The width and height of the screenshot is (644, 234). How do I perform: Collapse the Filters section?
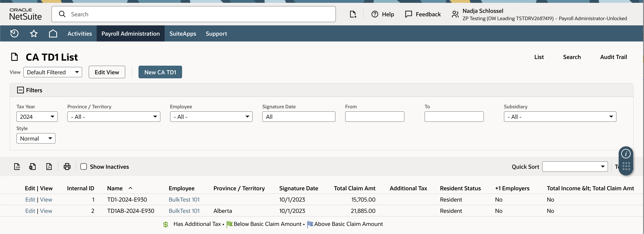click(20, 90)
